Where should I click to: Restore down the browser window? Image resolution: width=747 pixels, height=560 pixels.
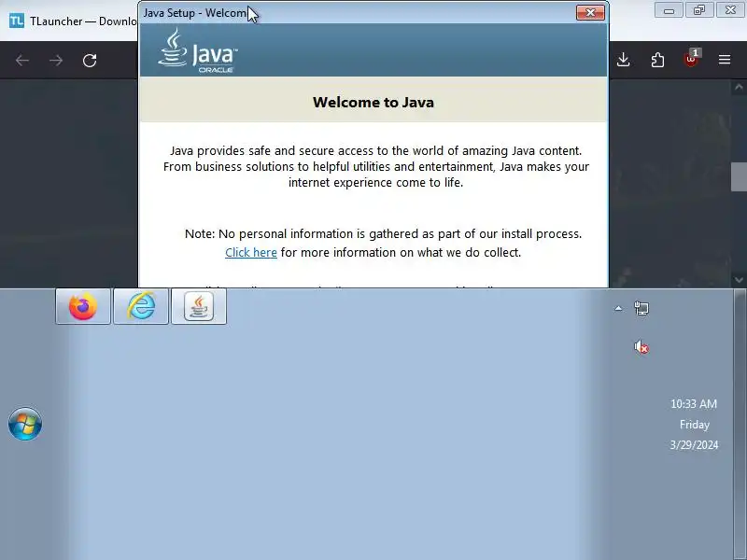click(x=699, y=10)
